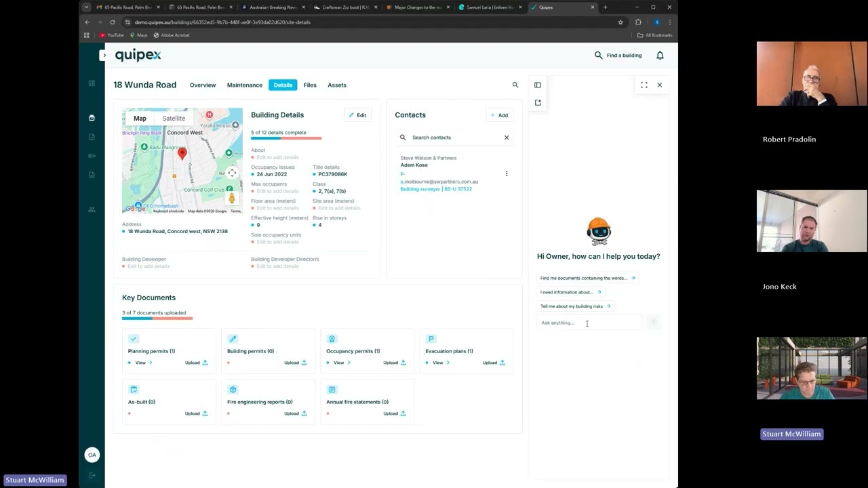Click the notifications bell icon
Image resolution: width=868 pixels, height=488 pixels.
pyautogui.click(x=660, y=55)
